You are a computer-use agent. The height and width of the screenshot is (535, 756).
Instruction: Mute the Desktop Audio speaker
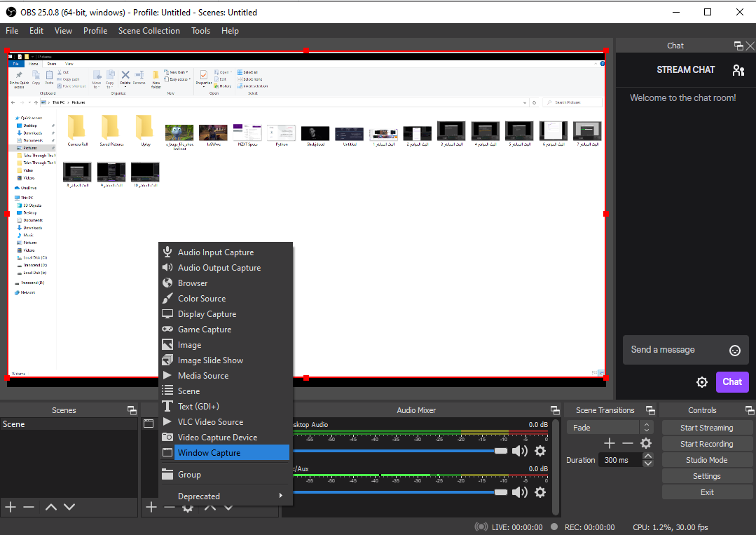point(520,451)
